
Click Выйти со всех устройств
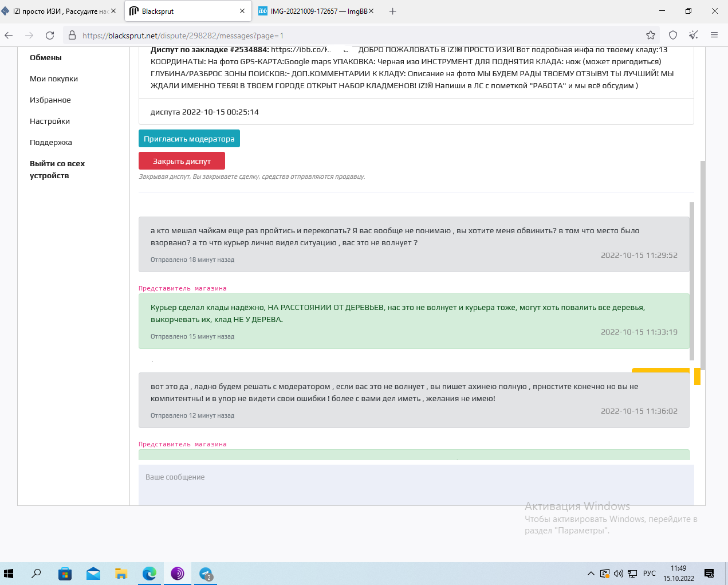click(x=57, y=170)
